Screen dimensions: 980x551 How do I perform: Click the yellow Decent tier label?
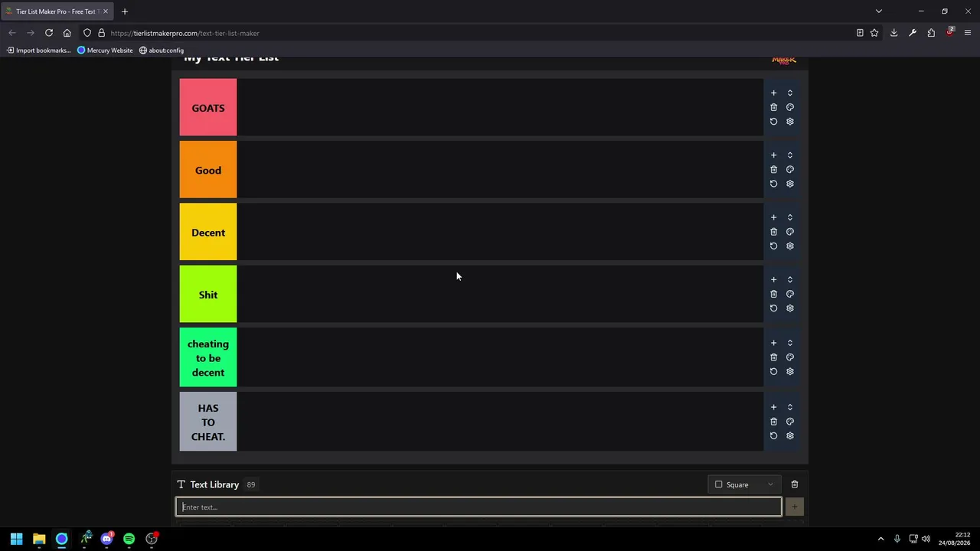click(x=208, y=232)
